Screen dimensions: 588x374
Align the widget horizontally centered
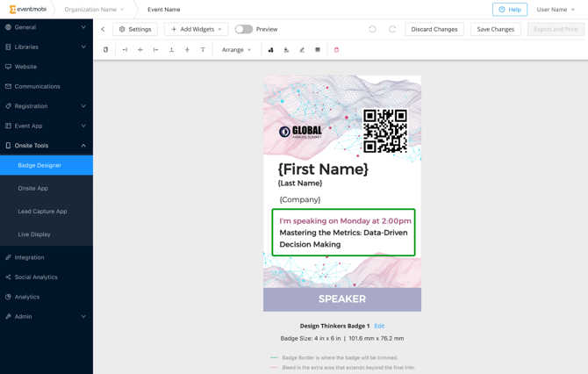140,50
